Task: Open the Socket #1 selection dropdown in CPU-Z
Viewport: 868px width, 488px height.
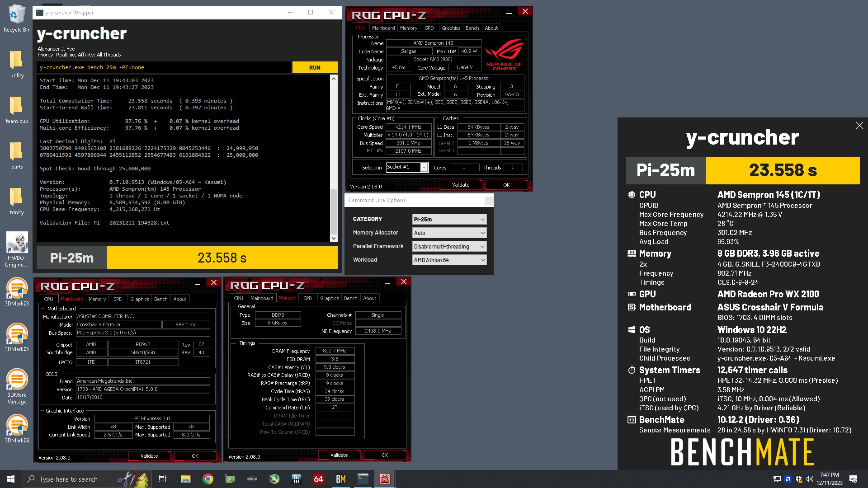Action: tap(407, 167)
